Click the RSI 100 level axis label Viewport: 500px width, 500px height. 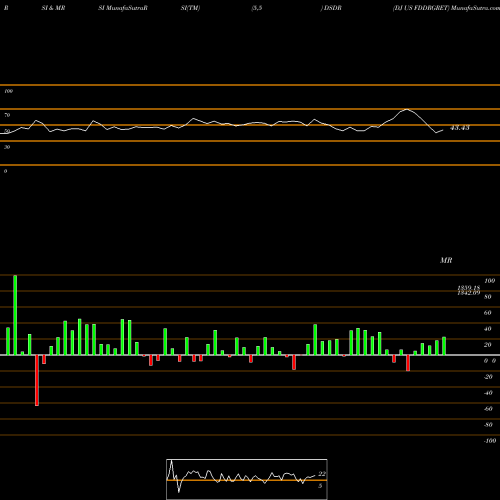8,91
